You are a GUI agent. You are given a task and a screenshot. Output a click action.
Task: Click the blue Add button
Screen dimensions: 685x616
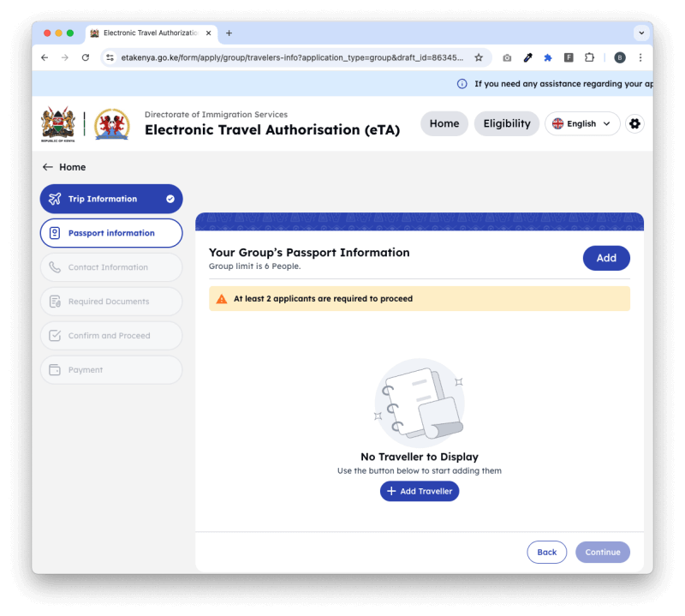606,258
